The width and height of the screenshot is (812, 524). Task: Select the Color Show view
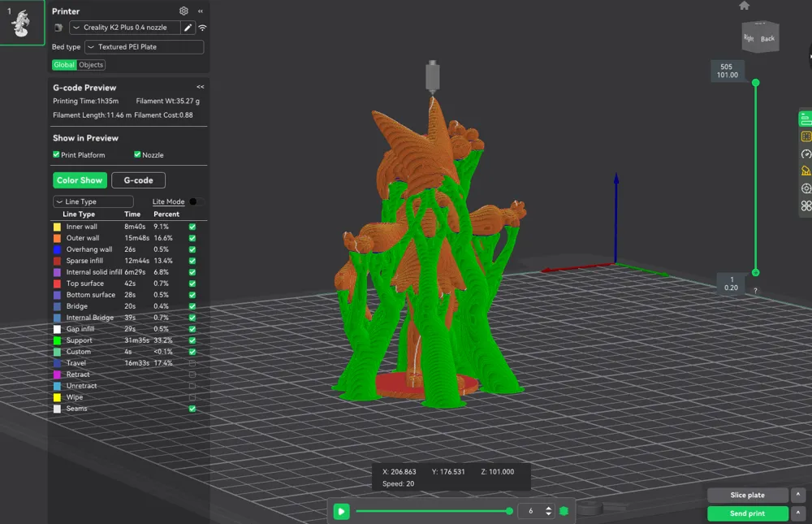(x=80, y=180)
